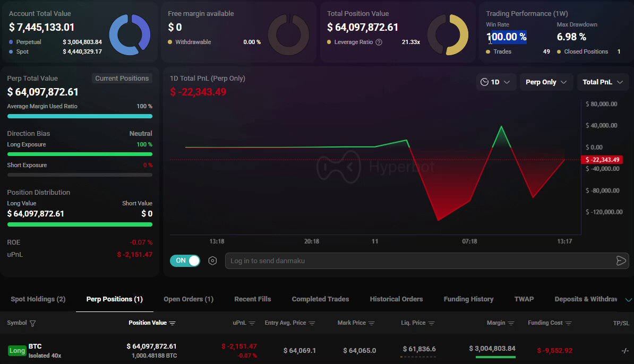Open the 1D time range dropdown
Screen dimensions: 634x364
point(496,82)
